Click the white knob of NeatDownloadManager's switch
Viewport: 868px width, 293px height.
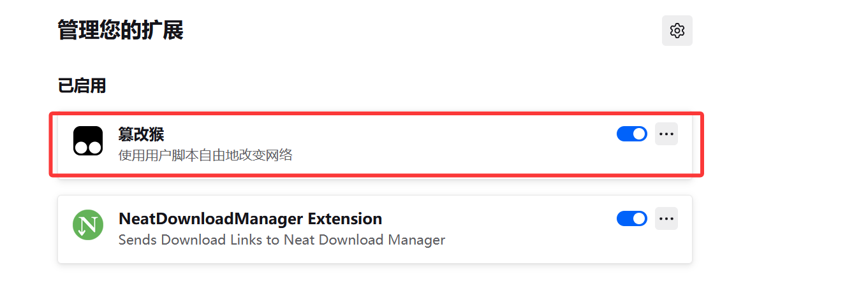(639, 218)
